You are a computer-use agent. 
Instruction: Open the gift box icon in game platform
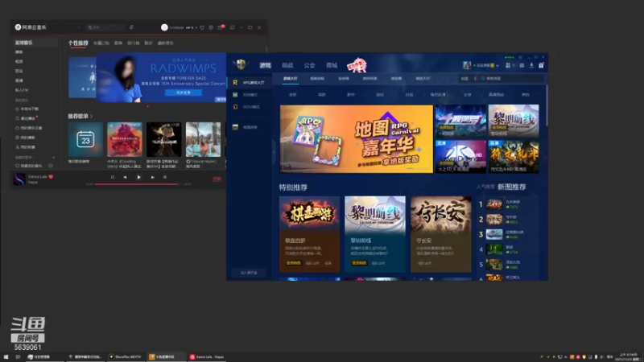(x=541, y=65)
